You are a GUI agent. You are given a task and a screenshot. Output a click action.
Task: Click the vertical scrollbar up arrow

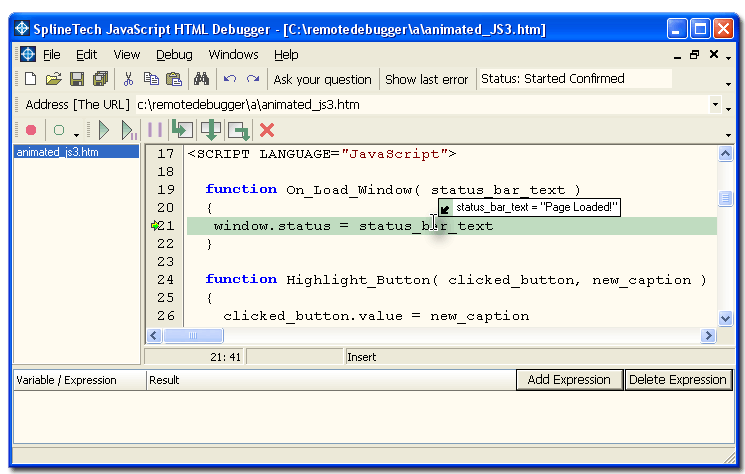(725, 153)
